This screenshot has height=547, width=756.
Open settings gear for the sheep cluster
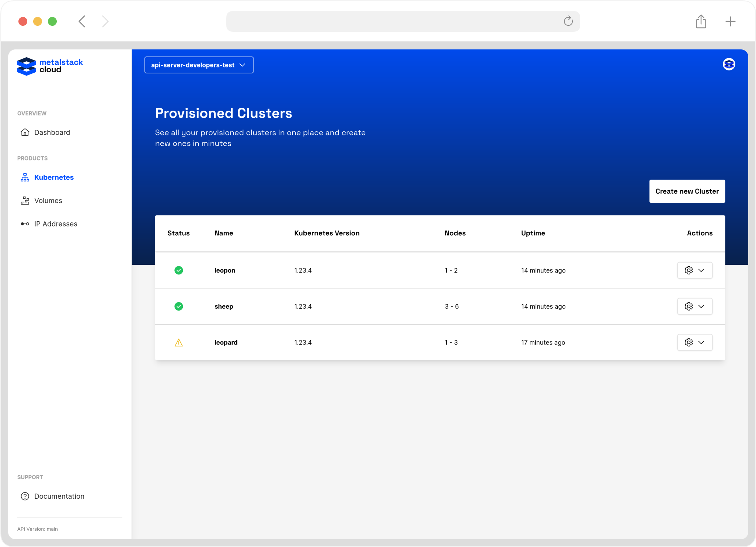pos(689,306)
